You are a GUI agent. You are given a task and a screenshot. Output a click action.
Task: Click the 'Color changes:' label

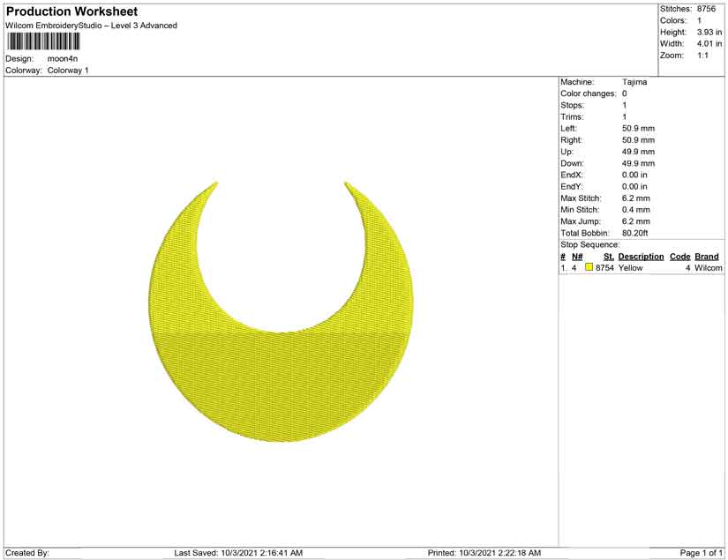589,93
